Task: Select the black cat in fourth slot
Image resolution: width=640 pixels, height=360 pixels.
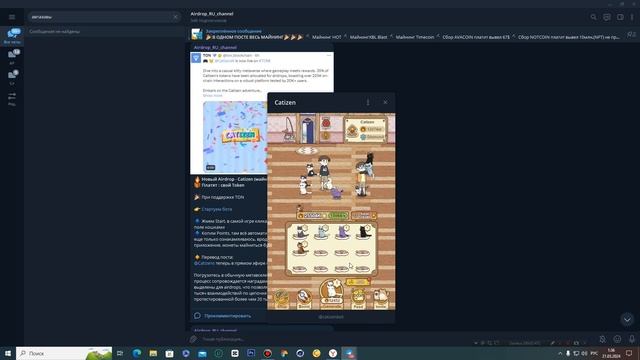Action: tap(363, 232)
